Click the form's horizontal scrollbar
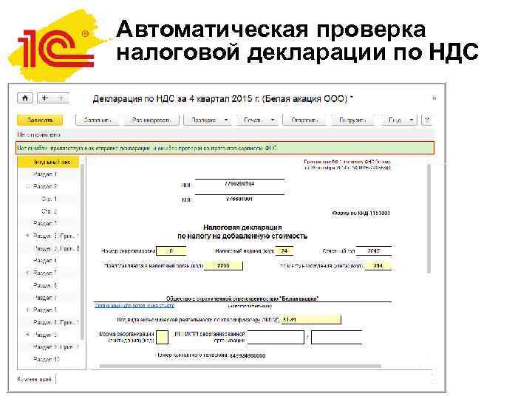The width and height of the screenshot is (532, 399). click(x=240, y=366)
